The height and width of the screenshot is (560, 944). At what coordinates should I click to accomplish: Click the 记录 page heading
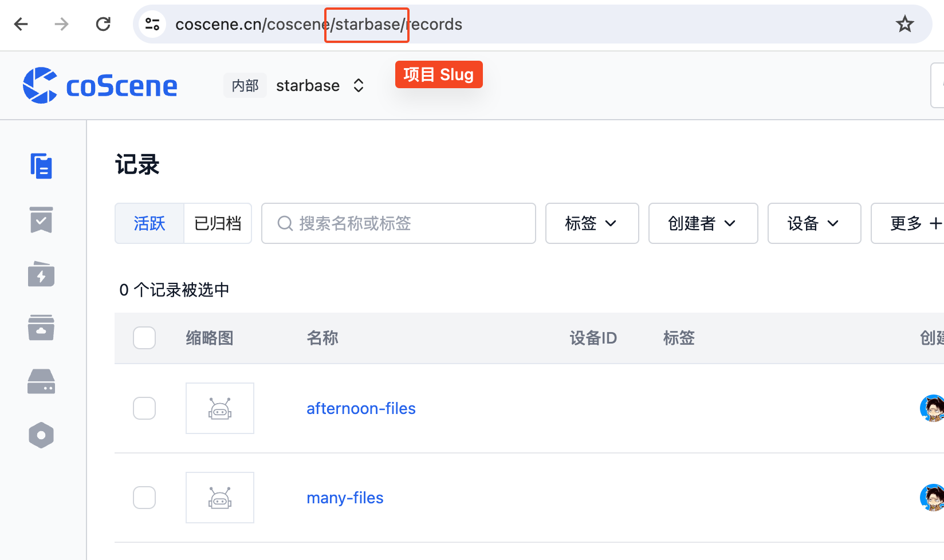[137, 165]
